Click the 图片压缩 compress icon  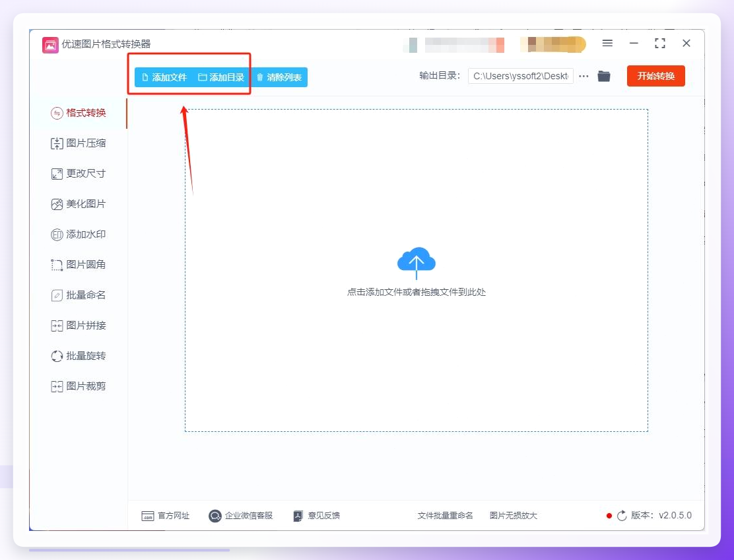[57, 143]
